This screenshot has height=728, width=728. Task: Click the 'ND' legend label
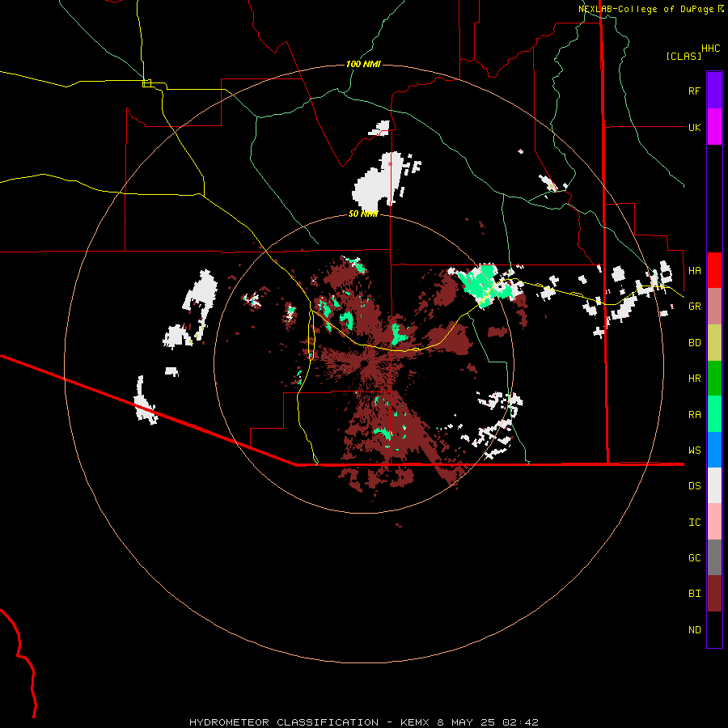click(694, 630)
